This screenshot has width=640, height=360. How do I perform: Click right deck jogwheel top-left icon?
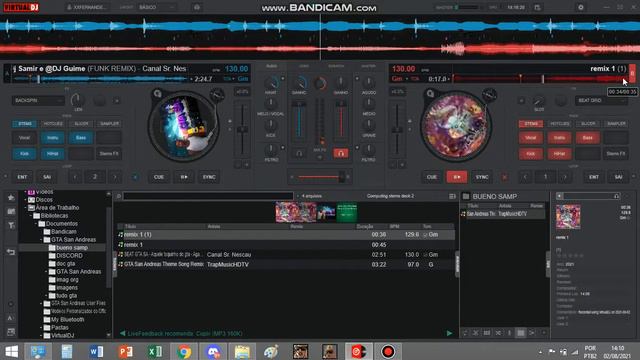tap(430, 94)
